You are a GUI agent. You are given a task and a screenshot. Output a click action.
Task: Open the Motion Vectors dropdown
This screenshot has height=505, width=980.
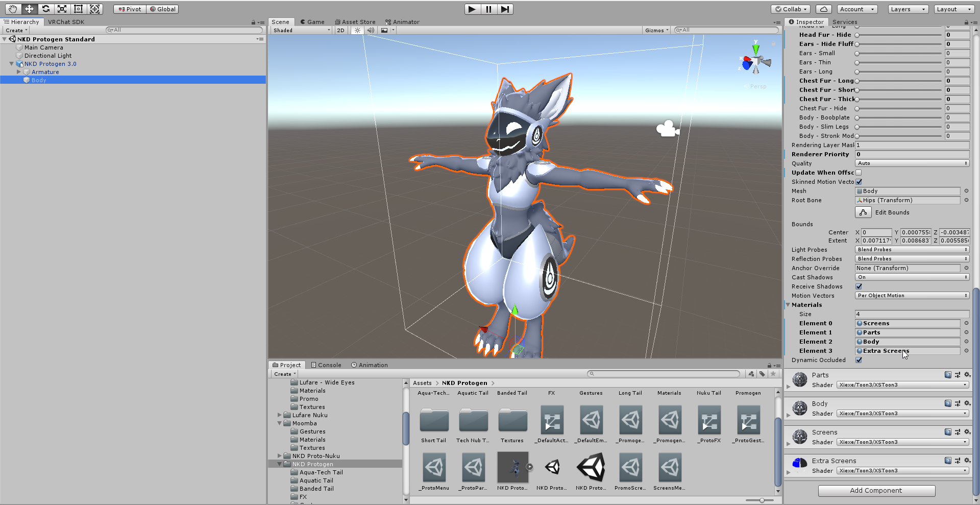912,296
